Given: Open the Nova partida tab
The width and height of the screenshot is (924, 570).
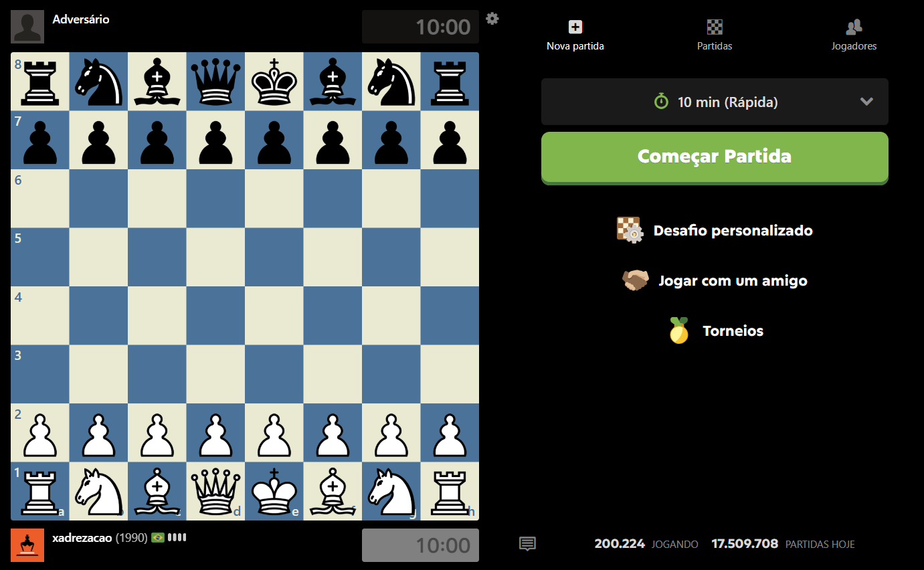Looking at the screenshot, I should pyautogui.click(x=575, y=35).
